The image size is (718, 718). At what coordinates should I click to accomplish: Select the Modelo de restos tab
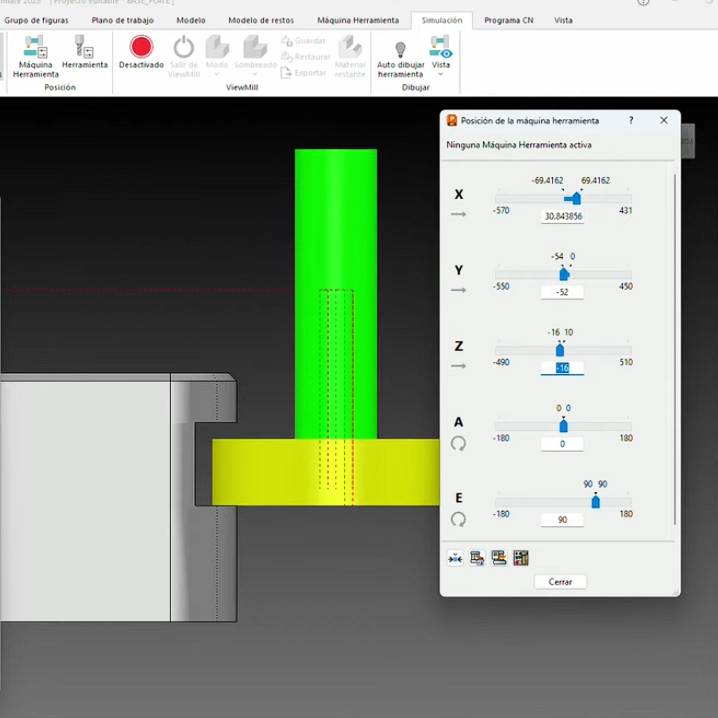pyautogui.click(x=261, y=20)
